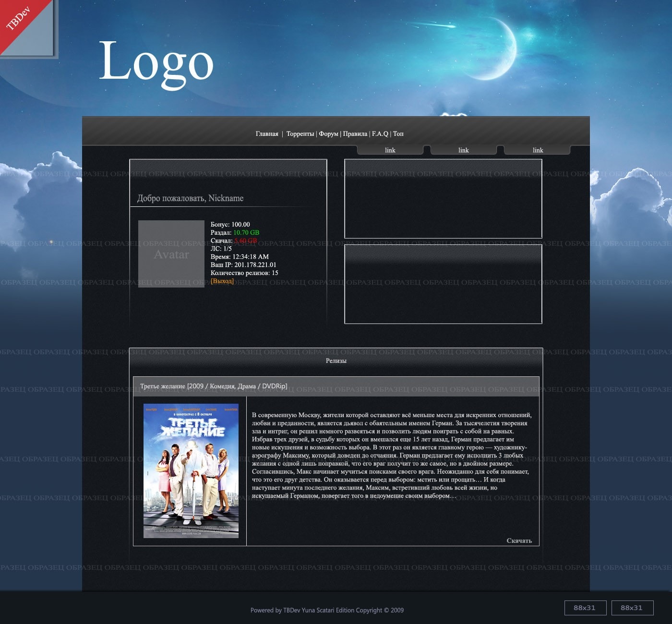Log out using the [Выход] link
This screenshot has width=672, height=624.
[222, 281]
